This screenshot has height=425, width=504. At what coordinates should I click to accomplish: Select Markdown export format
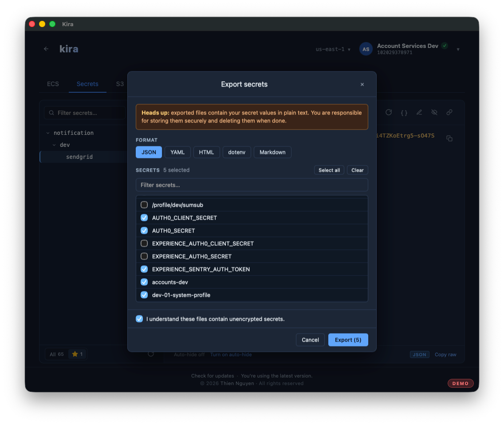pyautogui.click(x=272, y=152)
